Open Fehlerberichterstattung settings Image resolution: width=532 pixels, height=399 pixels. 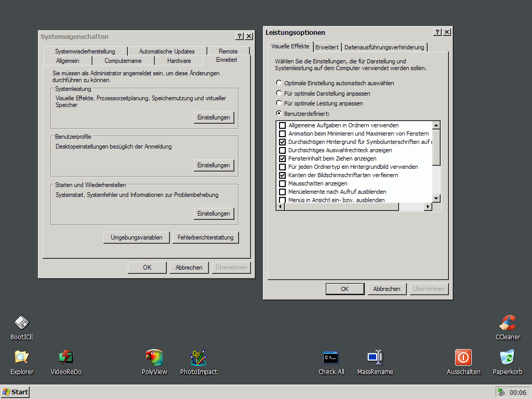pyautogui.click(x=205, y=237)
